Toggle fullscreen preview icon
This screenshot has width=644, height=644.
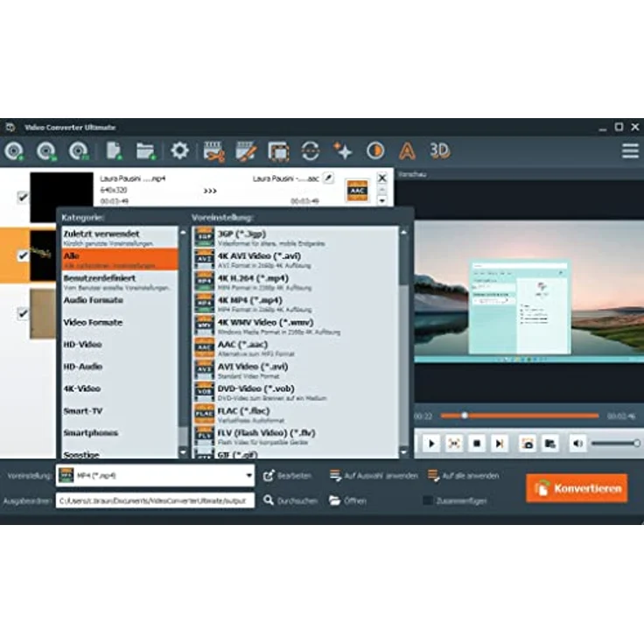pos(454,444)
